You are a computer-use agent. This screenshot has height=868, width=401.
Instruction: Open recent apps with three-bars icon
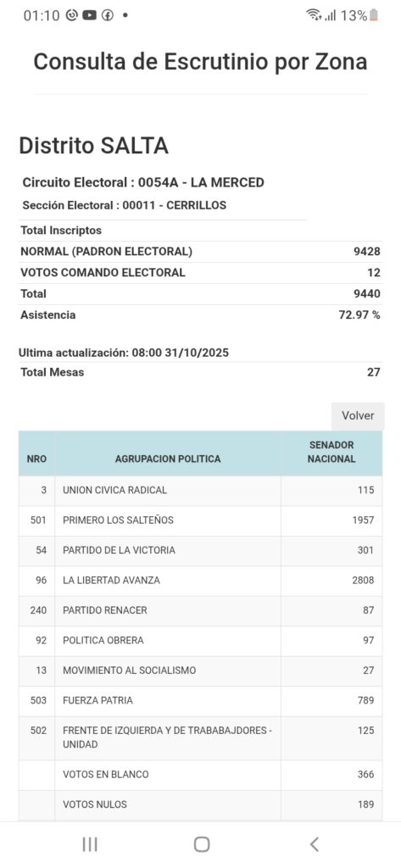pos(90,844)
